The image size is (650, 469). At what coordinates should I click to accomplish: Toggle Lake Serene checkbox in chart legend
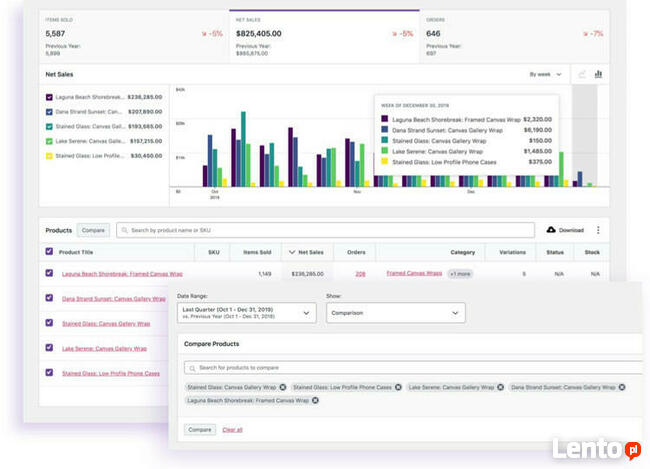(x=50, y=141)
